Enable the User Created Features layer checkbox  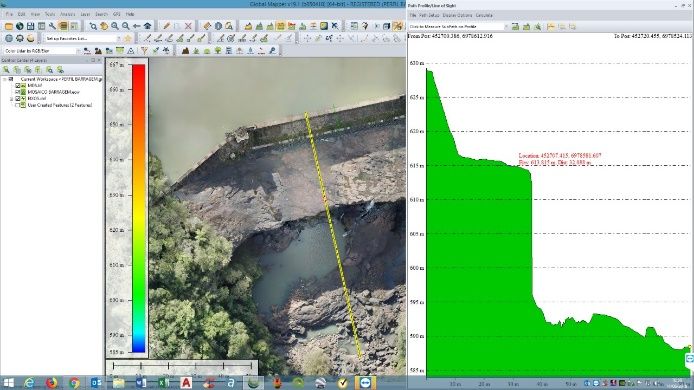[18, 105]
